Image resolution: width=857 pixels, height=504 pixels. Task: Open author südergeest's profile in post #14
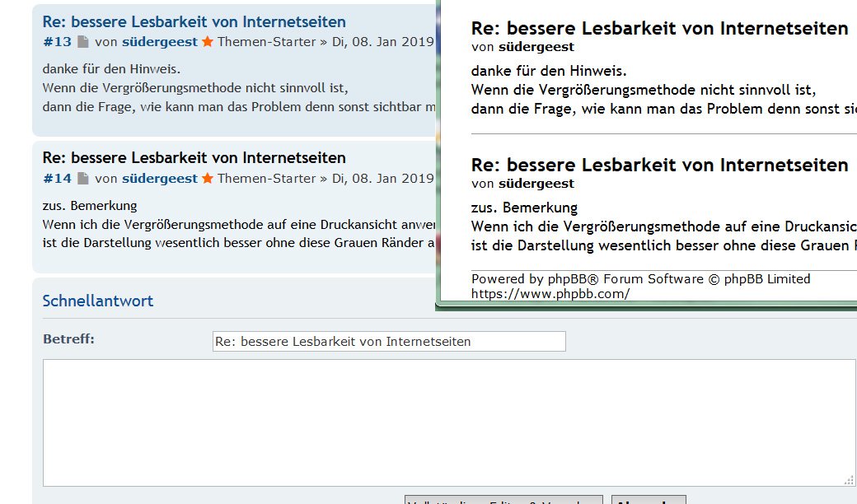click(x=160, y=178)
